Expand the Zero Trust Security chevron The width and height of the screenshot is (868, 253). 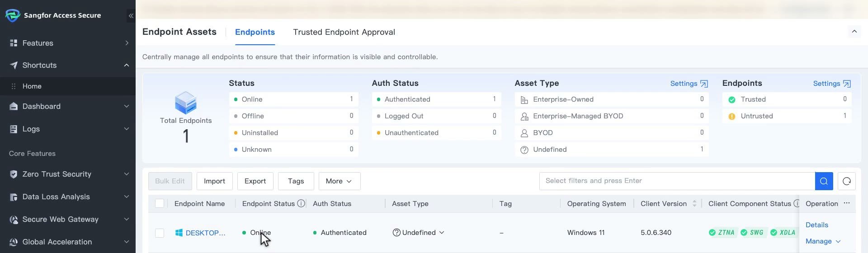tap(127, 174)
